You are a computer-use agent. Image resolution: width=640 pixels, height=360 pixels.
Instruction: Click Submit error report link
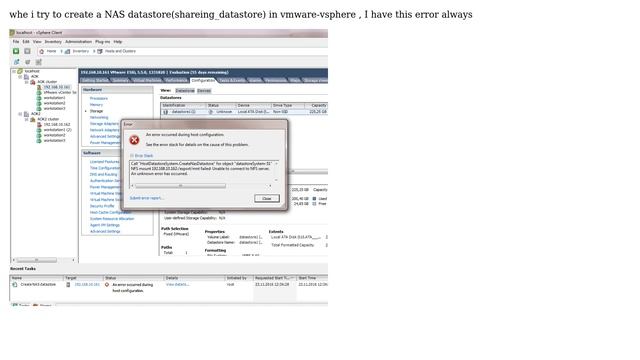146,198
